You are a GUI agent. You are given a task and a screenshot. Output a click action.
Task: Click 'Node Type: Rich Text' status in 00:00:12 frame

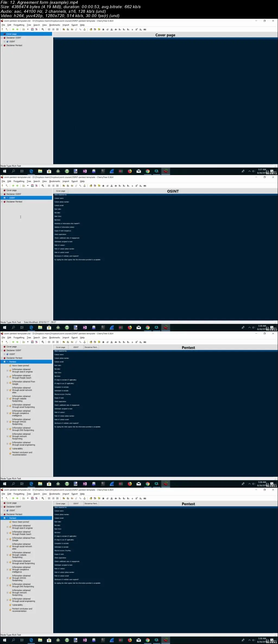coord(11,166)
